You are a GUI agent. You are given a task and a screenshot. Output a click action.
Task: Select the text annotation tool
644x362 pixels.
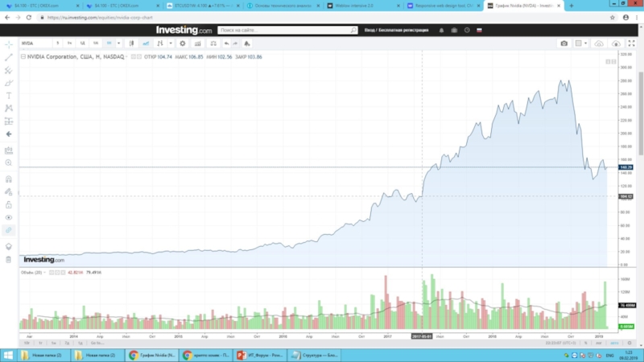click(9, 96)
